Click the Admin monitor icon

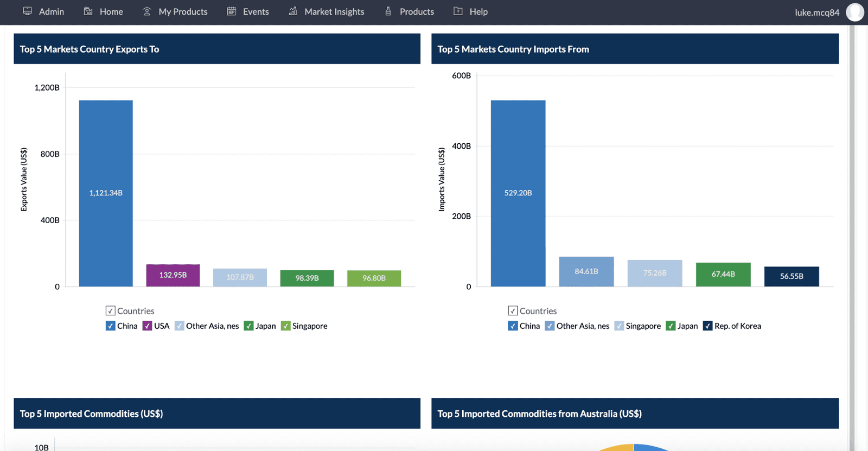click(x=27, y=11)
